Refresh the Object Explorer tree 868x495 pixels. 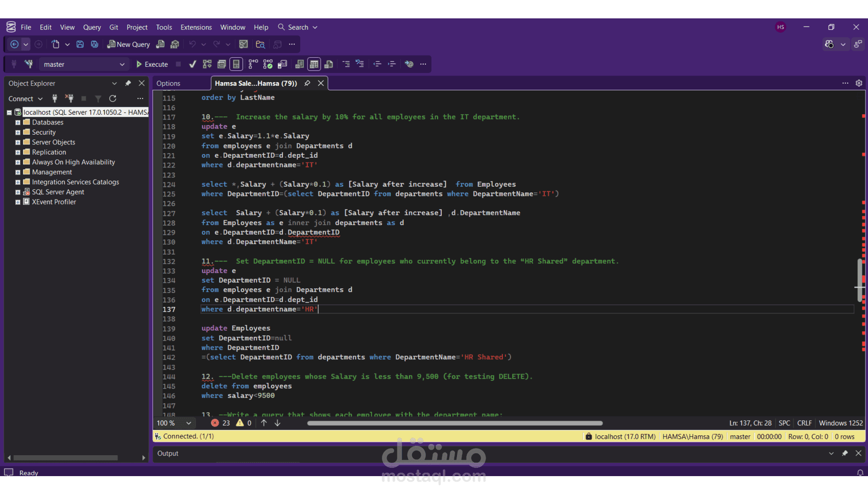[113, 98]
